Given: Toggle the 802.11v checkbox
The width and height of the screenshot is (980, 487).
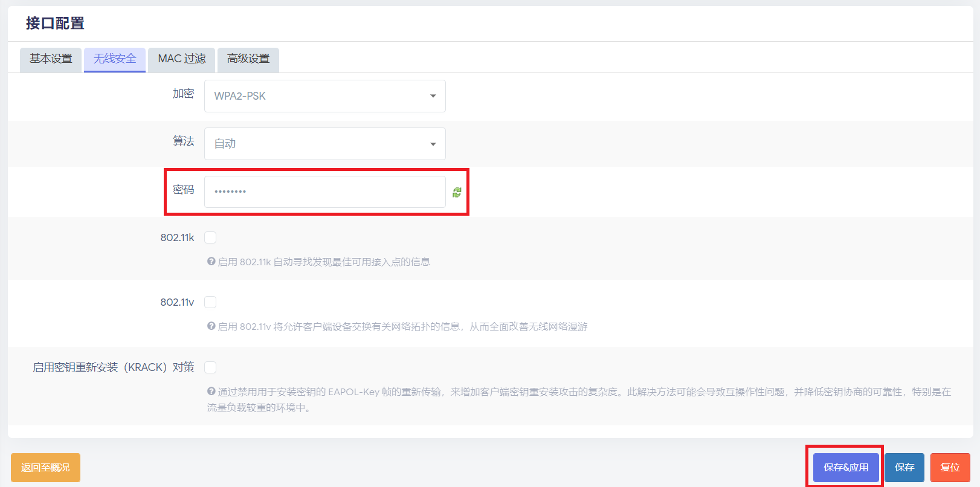Looking at the screenshot, I should [210, 302].
